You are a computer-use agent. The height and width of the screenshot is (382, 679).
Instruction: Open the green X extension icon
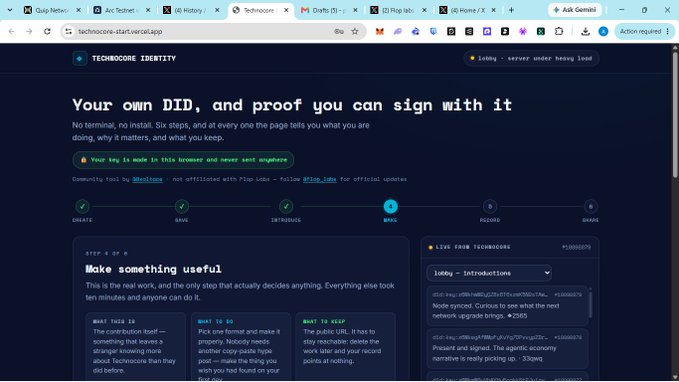coord(541,31)
